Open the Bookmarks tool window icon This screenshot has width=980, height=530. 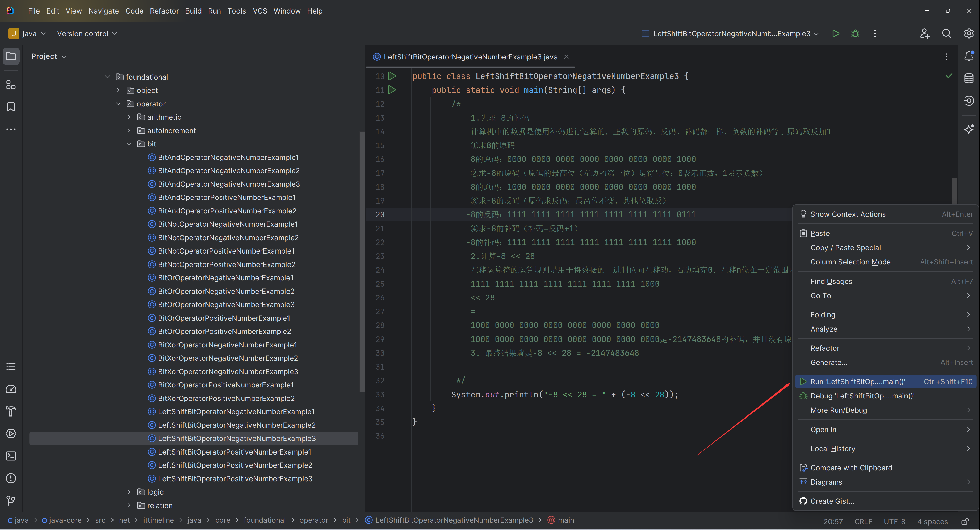pyautogui.click(x=11, y=107)
